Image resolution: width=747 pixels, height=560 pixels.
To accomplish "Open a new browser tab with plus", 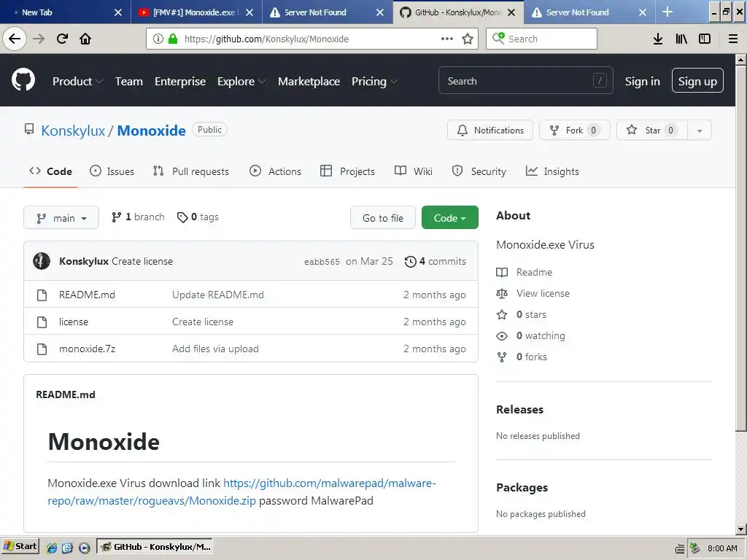I will click(667, 12).
